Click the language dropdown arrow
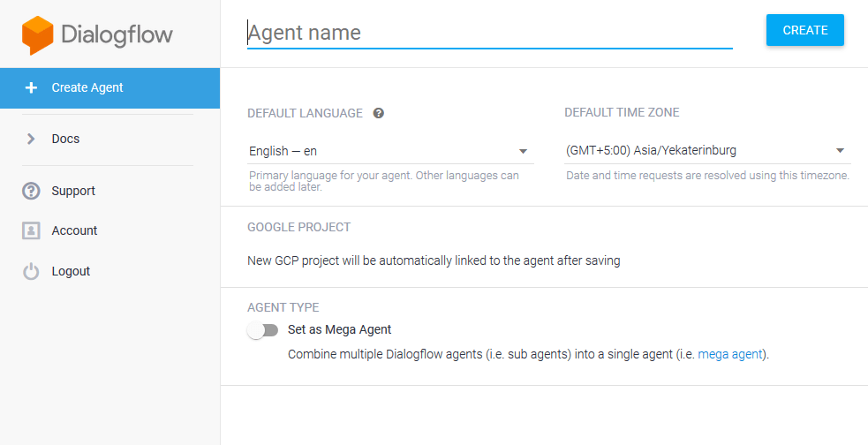This screenshot has height=445, width=868. click(x=523, y=151)
